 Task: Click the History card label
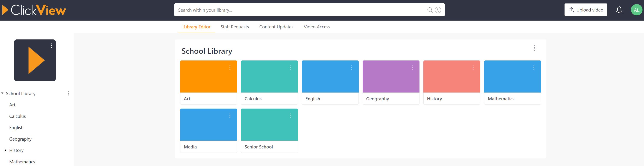coord(434,99)
